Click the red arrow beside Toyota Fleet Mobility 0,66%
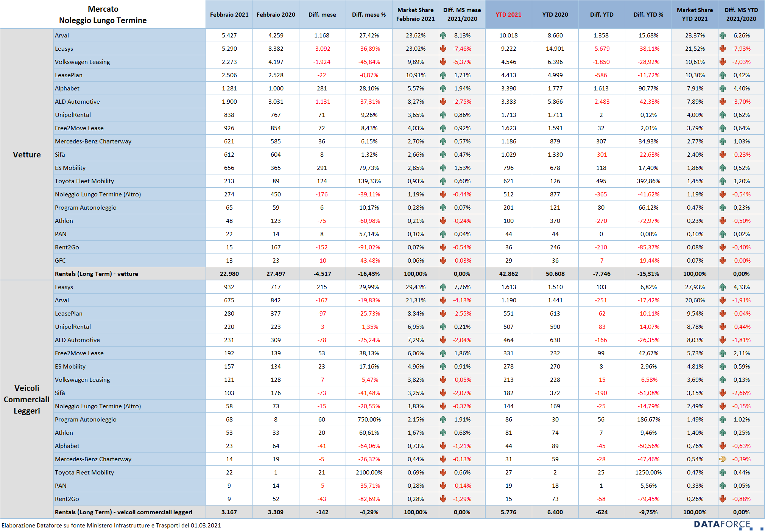This screenshot has width=765, height=532. click(443, 472)
